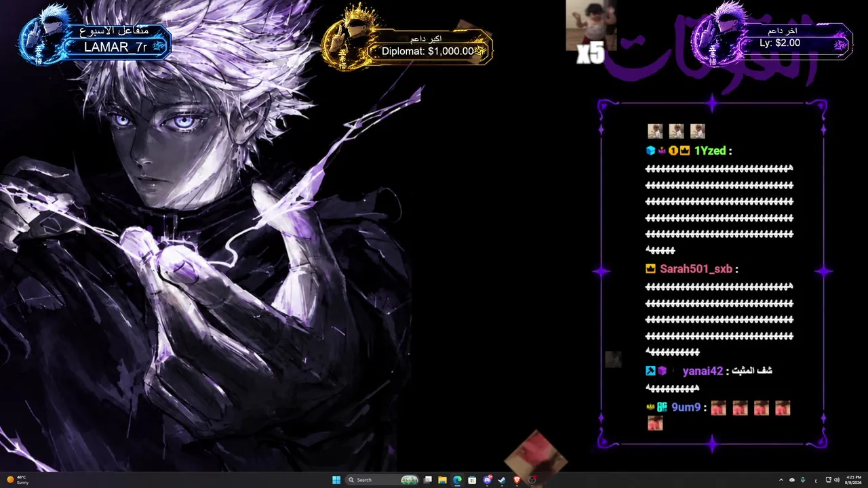Open the weather widget showing Sunny
Viewport: 868px width, 488px height.
pos(18,480)
